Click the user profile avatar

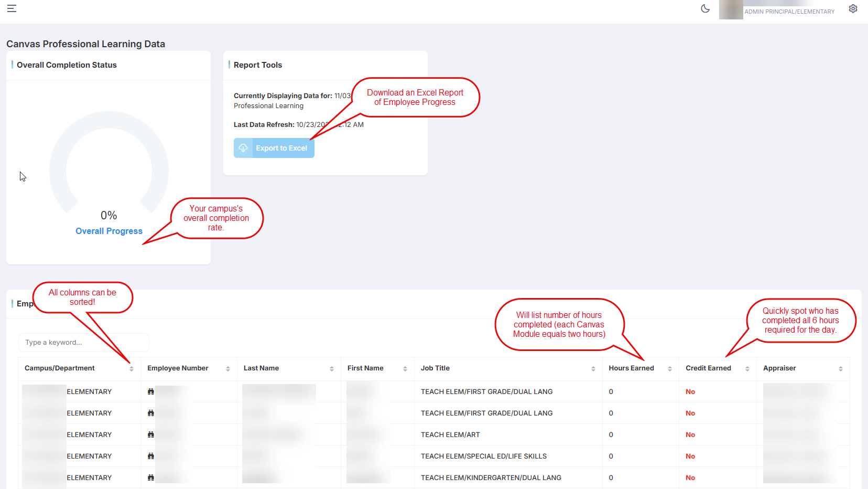pos(731,9)
